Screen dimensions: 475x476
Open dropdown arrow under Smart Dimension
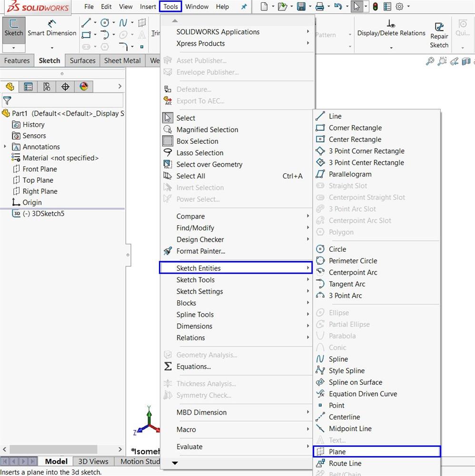click(52, 48)
